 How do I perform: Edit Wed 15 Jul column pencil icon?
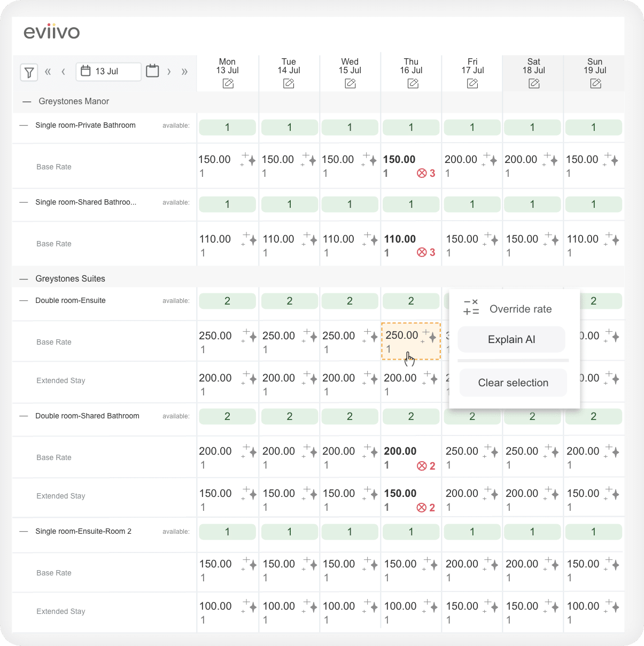click(x=350, y=83)
